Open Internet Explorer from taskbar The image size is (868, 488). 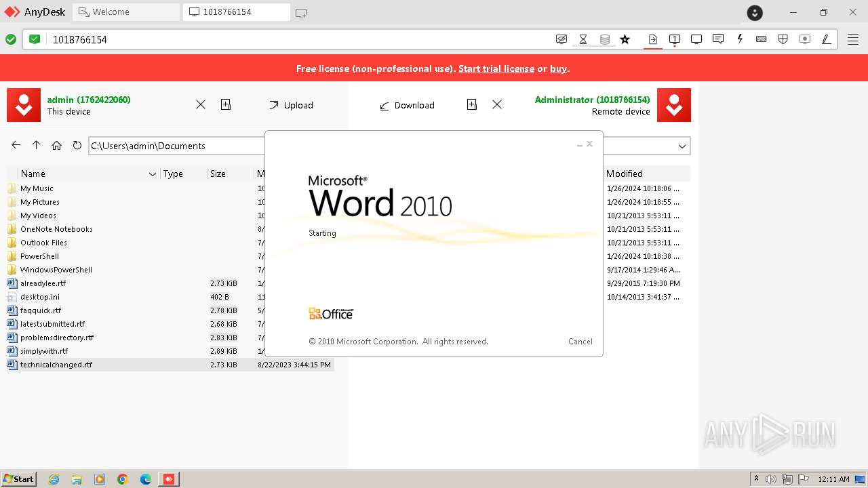(54, 479)
